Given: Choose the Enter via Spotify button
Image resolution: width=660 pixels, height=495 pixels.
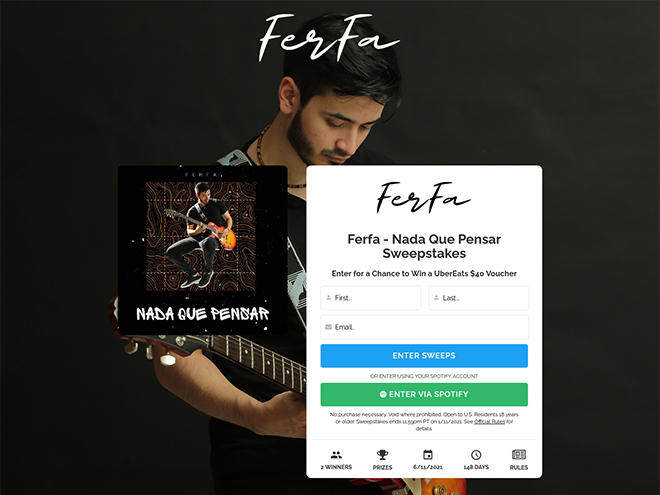Looking at the screenshot, I should [x=424, y=394].
